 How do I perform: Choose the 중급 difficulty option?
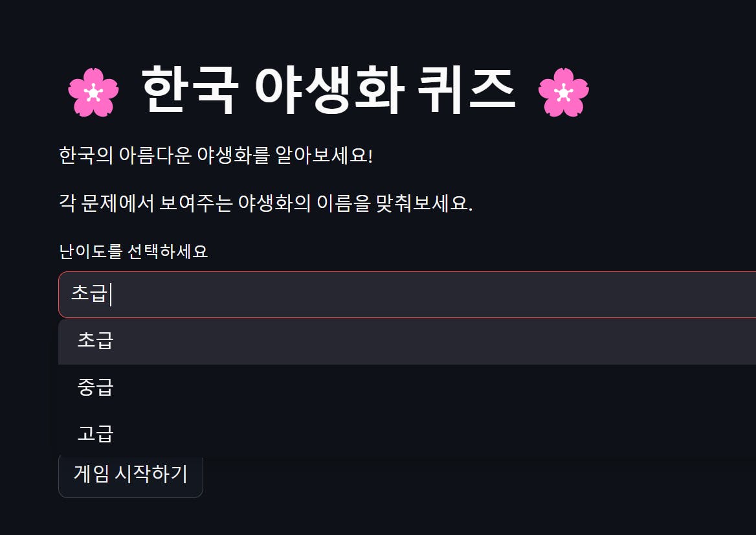[95, 387]
